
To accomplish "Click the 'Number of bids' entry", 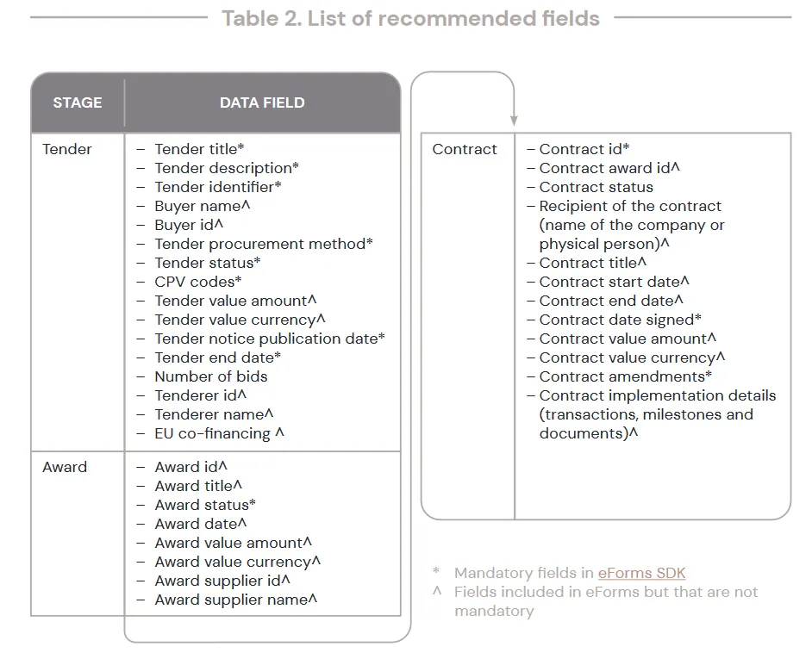I will [211, 376].
